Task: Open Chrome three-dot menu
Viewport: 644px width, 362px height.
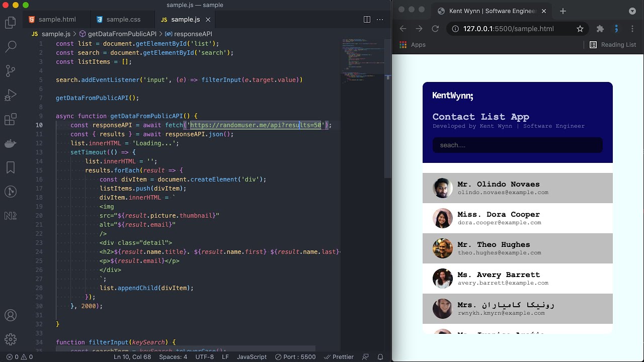Action: (x=632, y=29)
